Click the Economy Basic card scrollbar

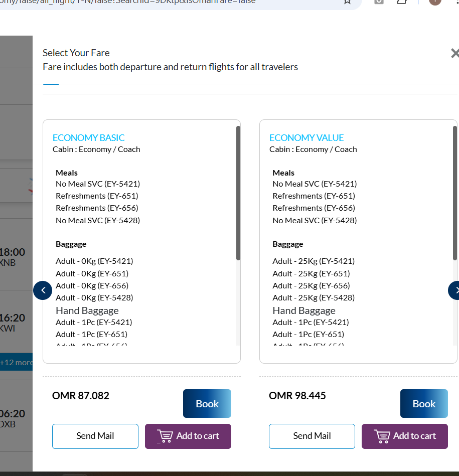click(x=238, y=193)
